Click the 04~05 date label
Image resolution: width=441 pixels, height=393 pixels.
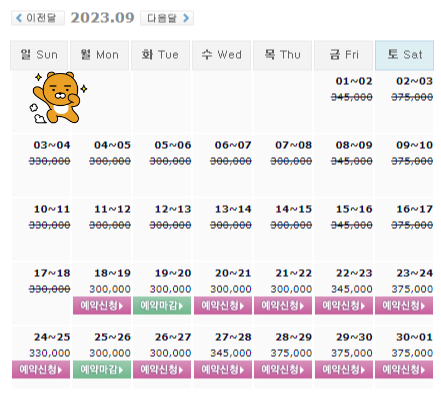pyautogui.click(x=112, y=145)
